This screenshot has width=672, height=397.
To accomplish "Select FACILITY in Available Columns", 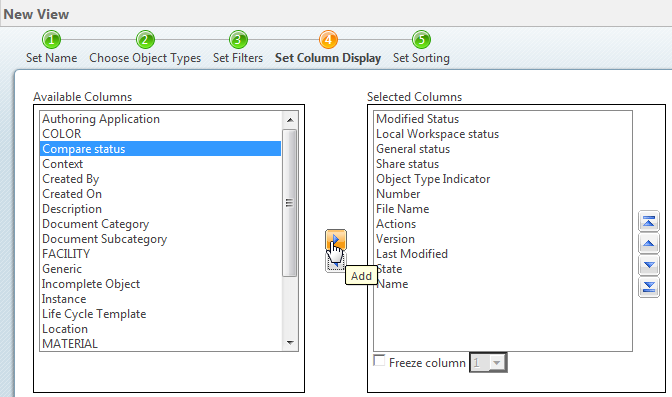I will pos(161,254).
